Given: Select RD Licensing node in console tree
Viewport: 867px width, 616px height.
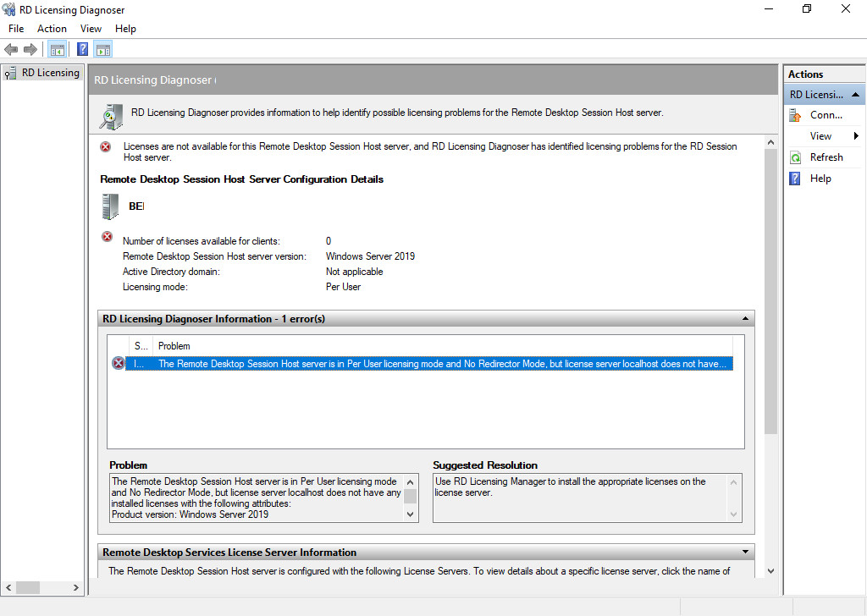Looking at the screenshot, I should pos(50,73).
